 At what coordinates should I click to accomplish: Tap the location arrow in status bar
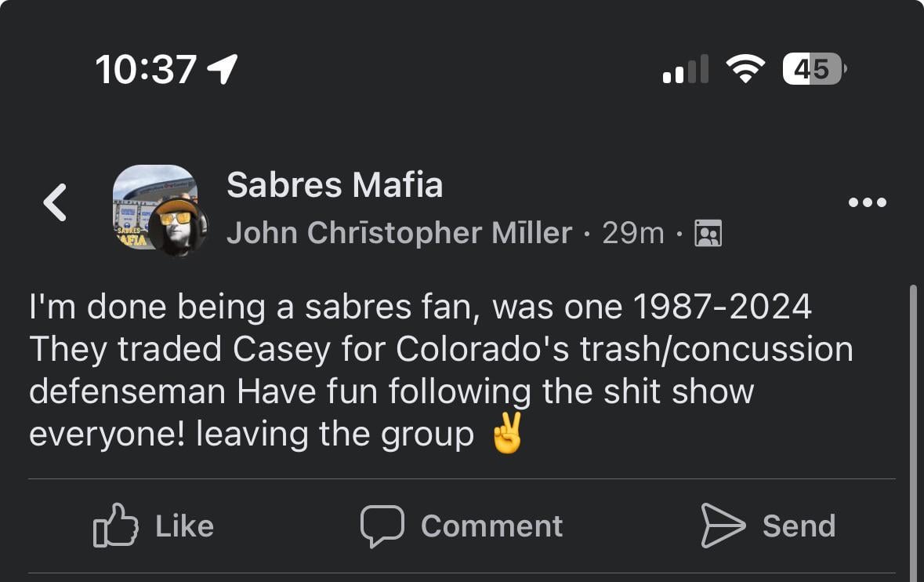pos(222,70)
